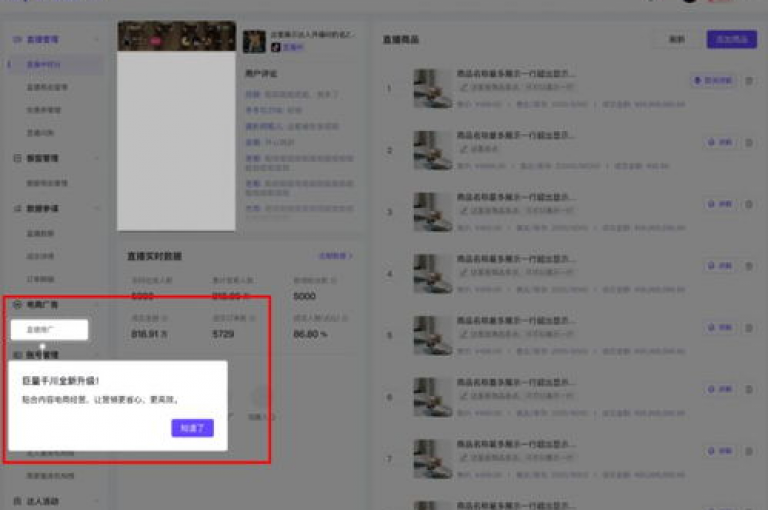Click the info icon beside 5729 metric label
The height and width of the screenshot is (510, 768).
pyautogui.click(x=252, y=318)
